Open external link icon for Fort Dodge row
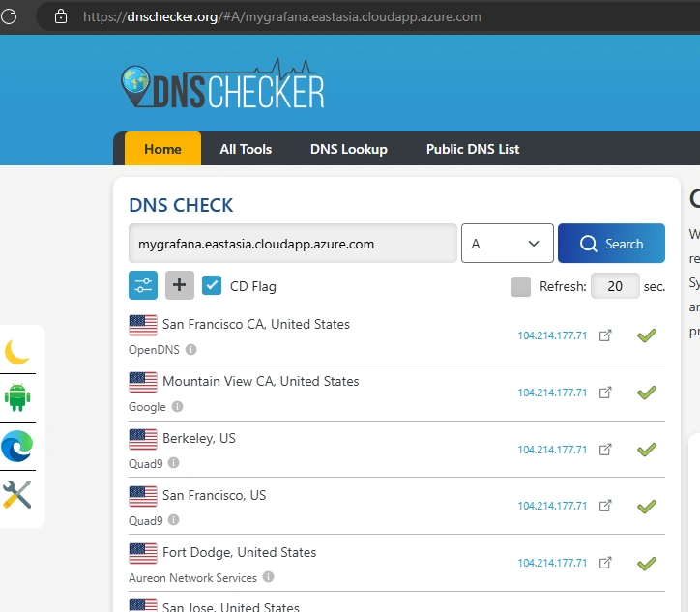The height and width of the screenshot is (612, 700). 605,563
